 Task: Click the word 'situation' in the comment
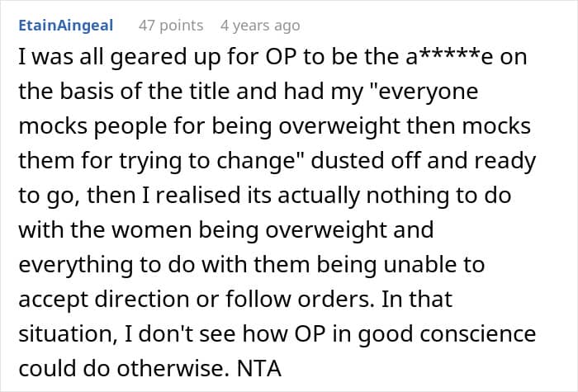[68, 334]
